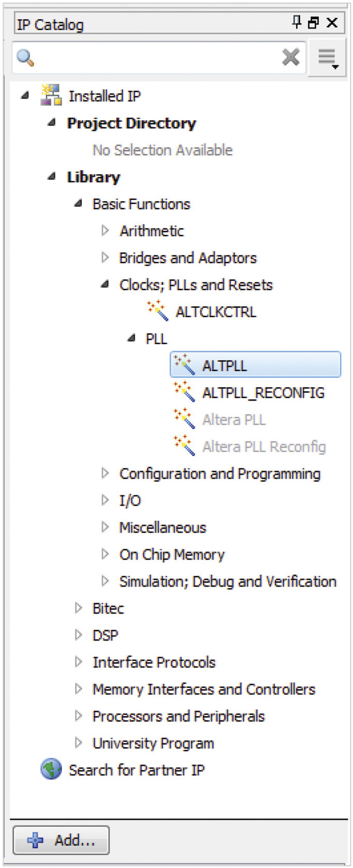This screenshot has height=868, width=353.
Task: Click the Add... button
Action: point(61,840)
